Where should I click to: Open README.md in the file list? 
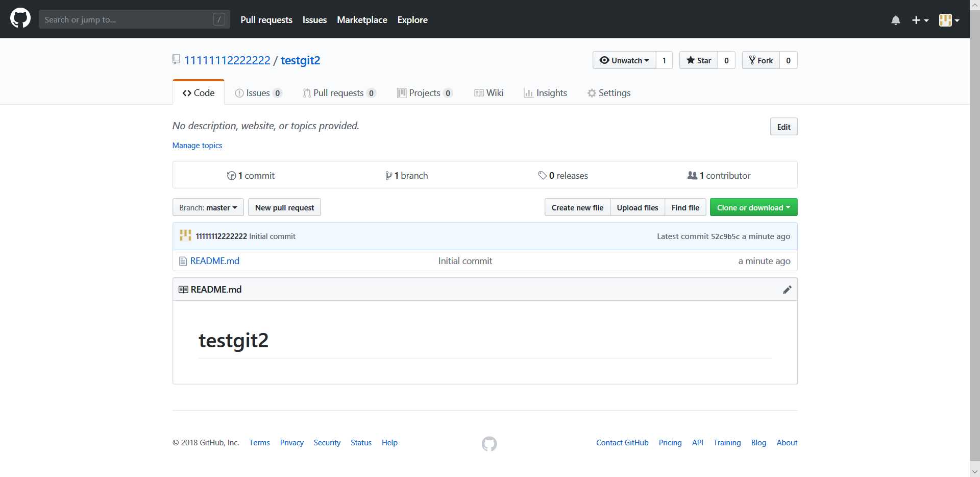pyautogui.click(x=214, y=261)
